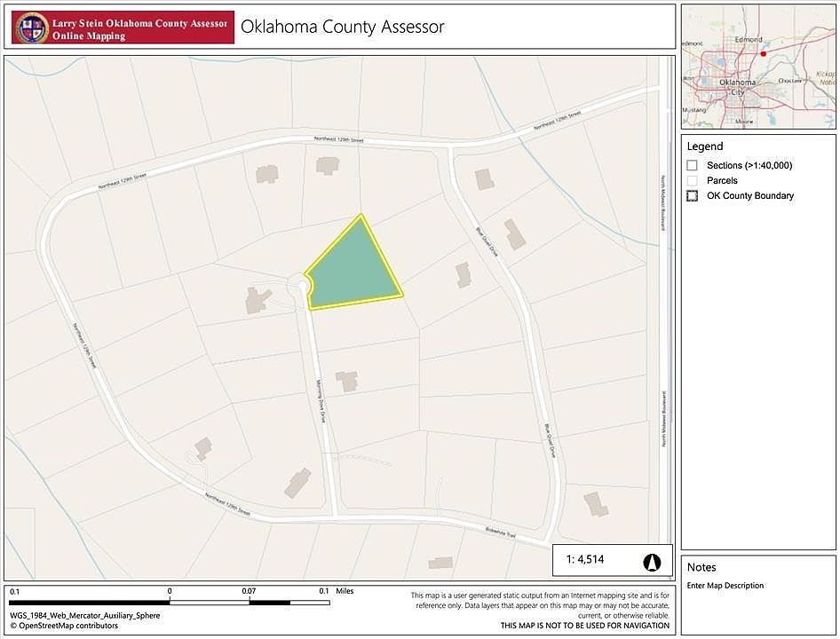The image size is (840, 639).
Task: Click the OK County Boundary legend symbol
Action: 692,195
